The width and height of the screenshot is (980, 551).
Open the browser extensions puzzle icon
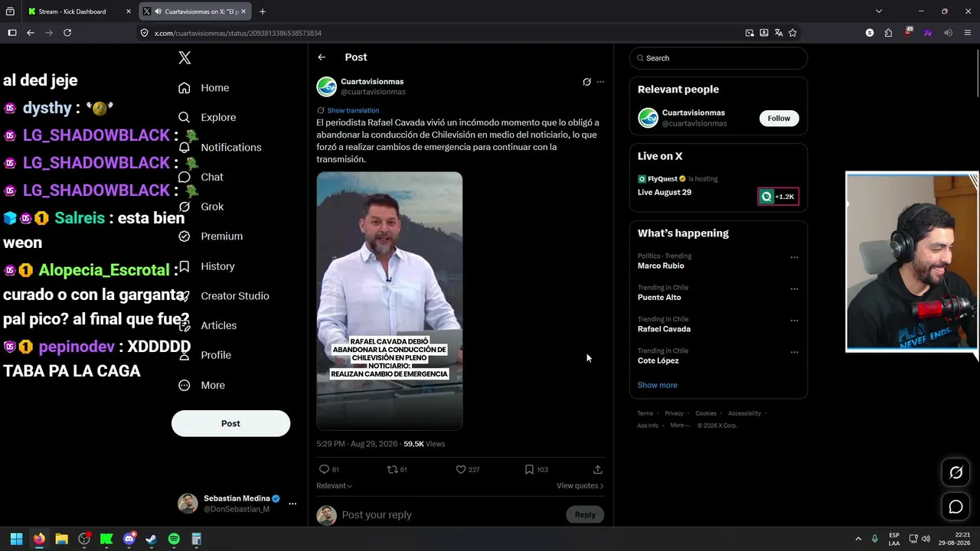[x=888, y=33]
